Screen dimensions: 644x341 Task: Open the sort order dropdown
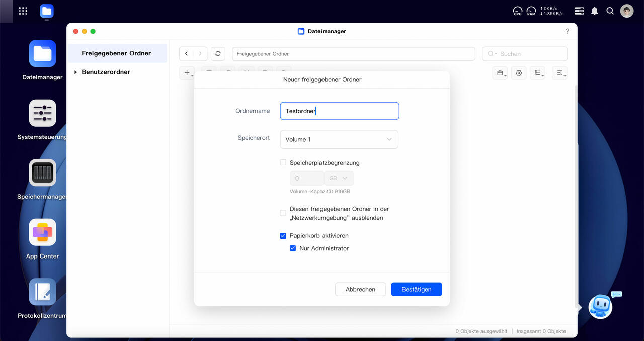click(x=559, y=73)
